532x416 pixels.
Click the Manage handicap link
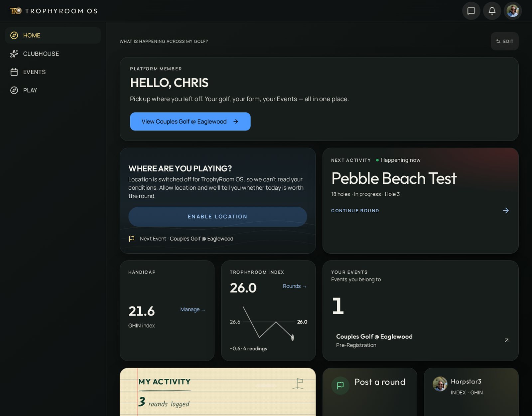(193, 310)
